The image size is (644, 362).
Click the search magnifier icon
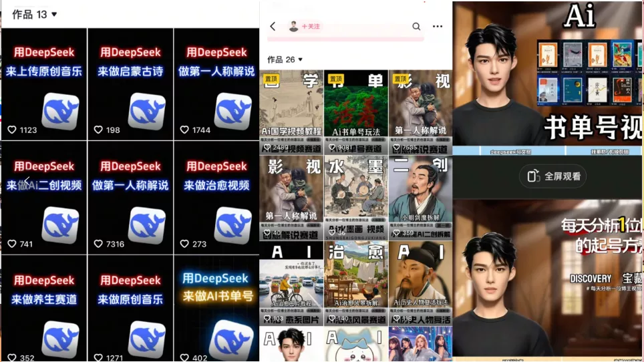pyautogui.click(x=416, y=27)
